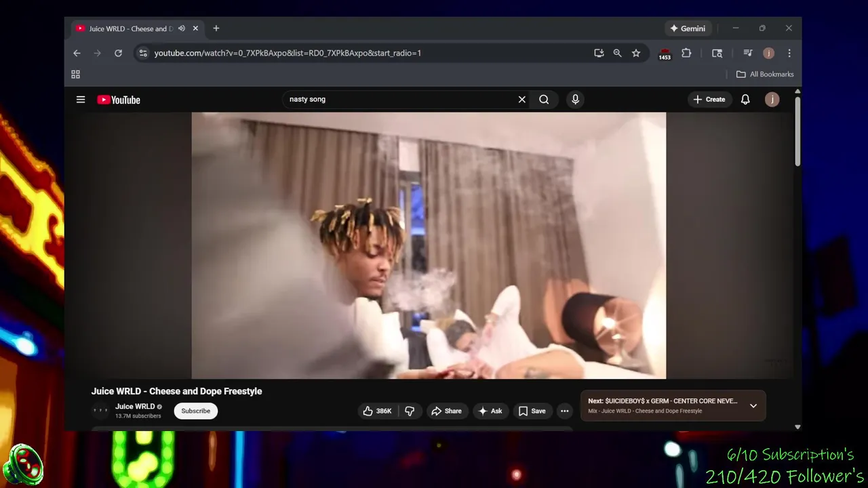Dislike this video

410,411
